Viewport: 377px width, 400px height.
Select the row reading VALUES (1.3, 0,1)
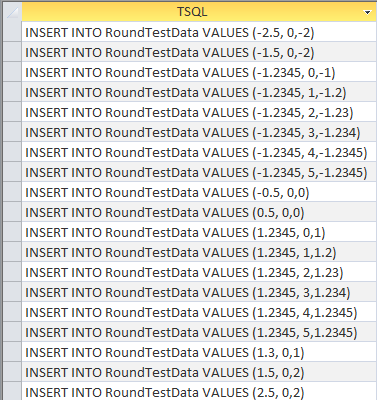click(x=199, y=352)
